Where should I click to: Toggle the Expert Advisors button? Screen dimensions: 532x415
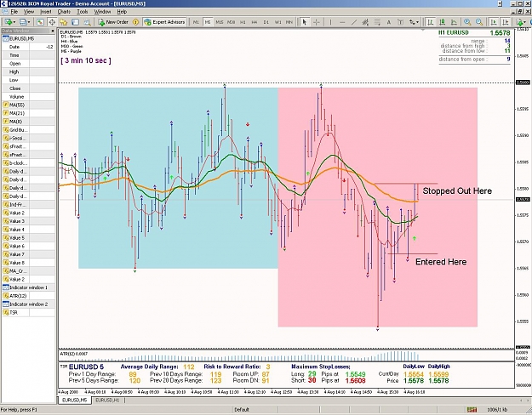tap(165, 22)
